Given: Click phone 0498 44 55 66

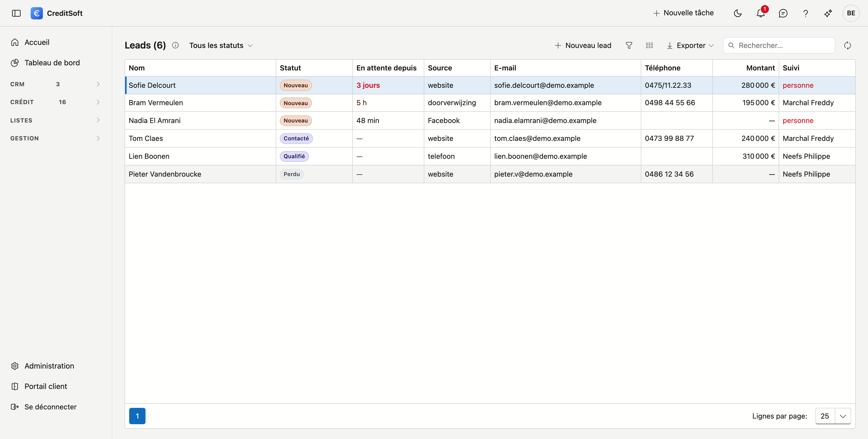Looking at the screenshot, I should 670,103.
